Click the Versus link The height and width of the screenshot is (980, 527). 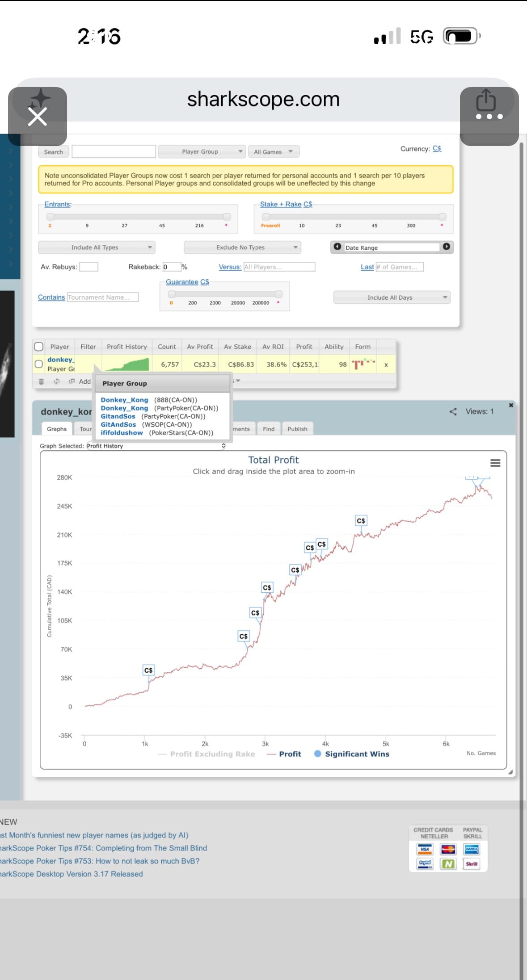coord(230,267)
